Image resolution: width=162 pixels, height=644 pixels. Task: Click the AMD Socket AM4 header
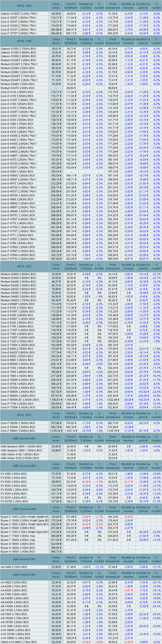(24, 509)
